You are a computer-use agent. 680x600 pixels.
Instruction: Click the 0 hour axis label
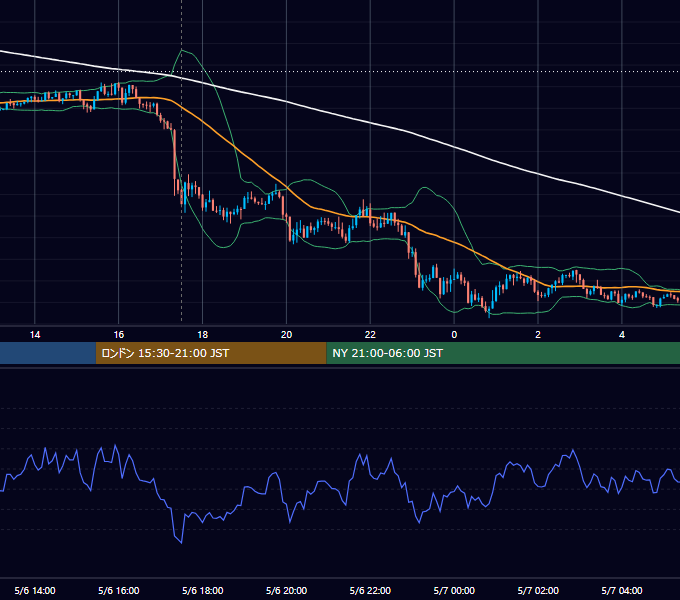pyautogui.click(x=454, y=335)
